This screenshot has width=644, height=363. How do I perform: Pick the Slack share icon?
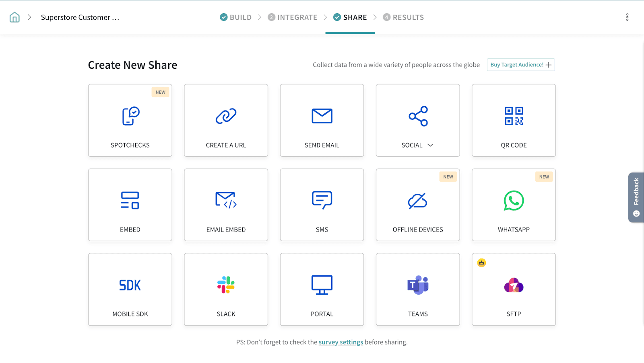pyautogui.click(x=226, y=285)
